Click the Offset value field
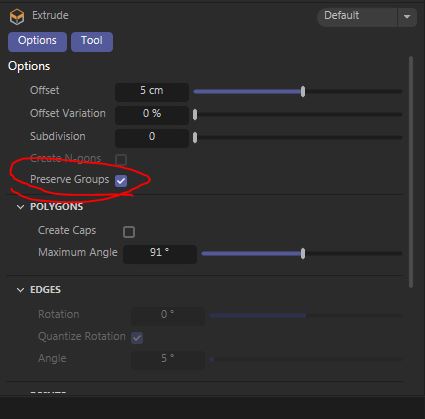 [x=152, y=91]
